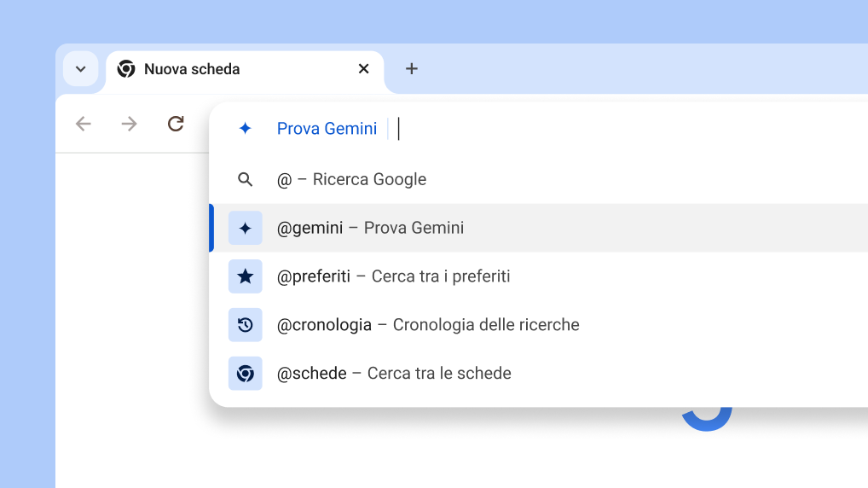Open the tab search dropdown chevron

tap(81, 69)
